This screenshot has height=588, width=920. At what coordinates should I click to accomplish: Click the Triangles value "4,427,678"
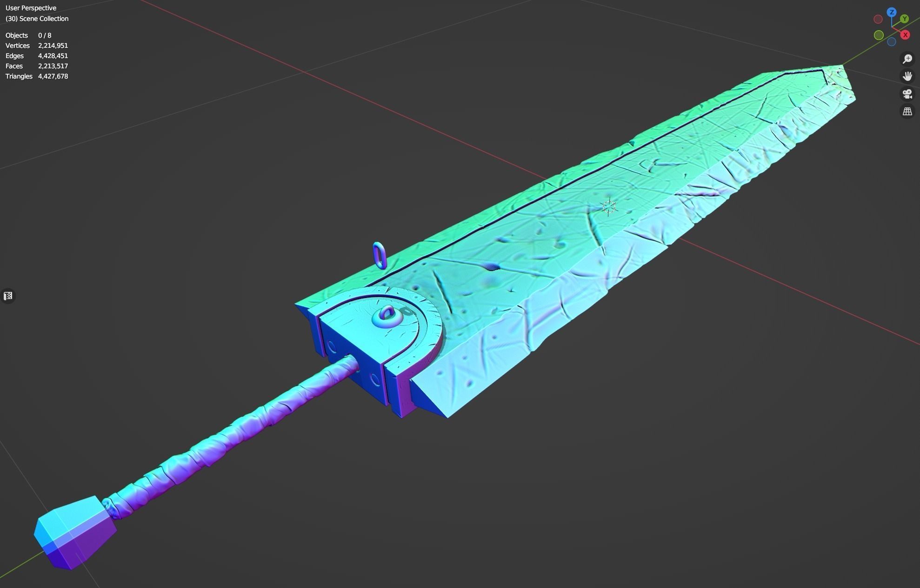(53, 76)
